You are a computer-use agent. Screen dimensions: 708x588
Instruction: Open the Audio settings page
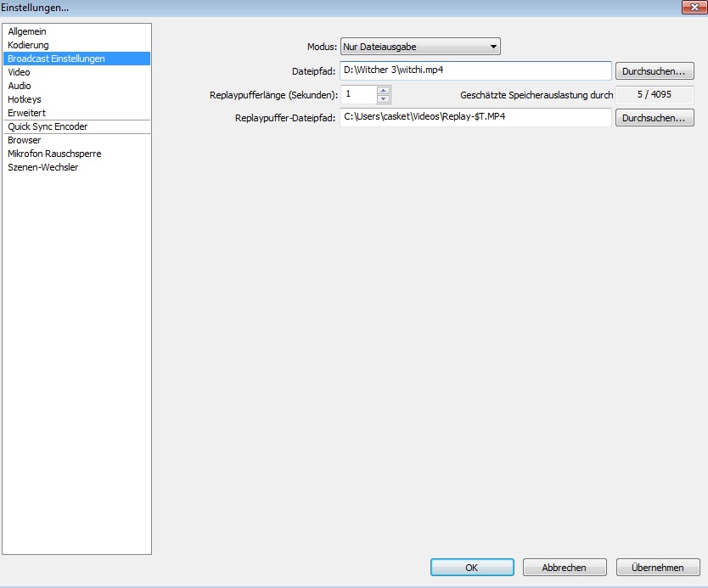click(x=20, y=86)
